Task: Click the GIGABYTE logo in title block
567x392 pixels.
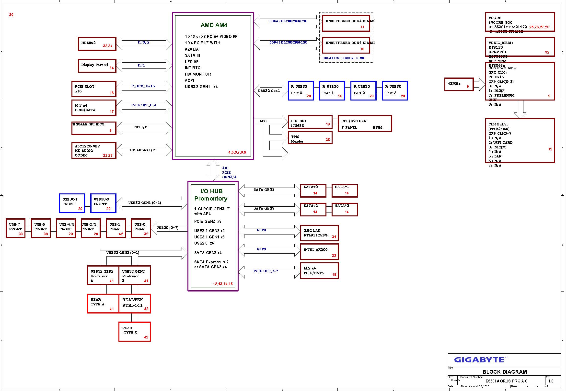Action: pos(480,360)
